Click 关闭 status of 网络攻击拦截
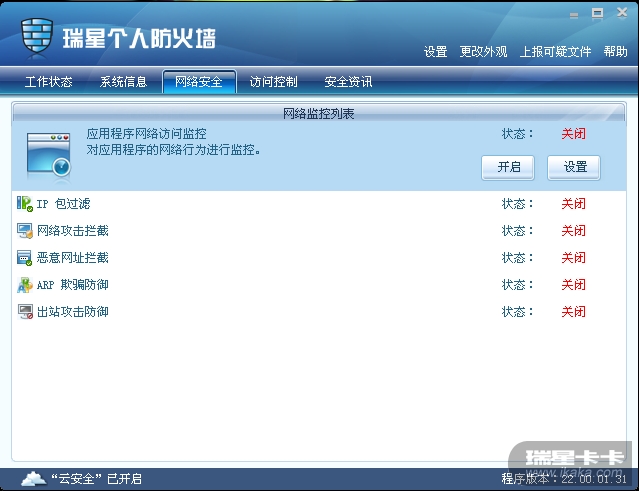639x491 pixels. pyautogui.click(x=573, y=231)
